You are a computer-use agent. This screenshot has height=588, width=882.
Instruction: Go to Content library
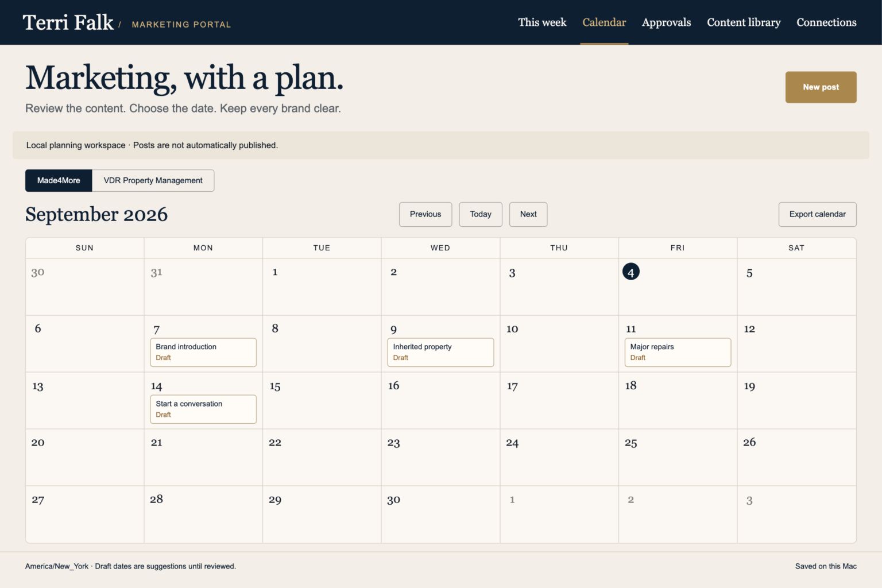(744, 22)
